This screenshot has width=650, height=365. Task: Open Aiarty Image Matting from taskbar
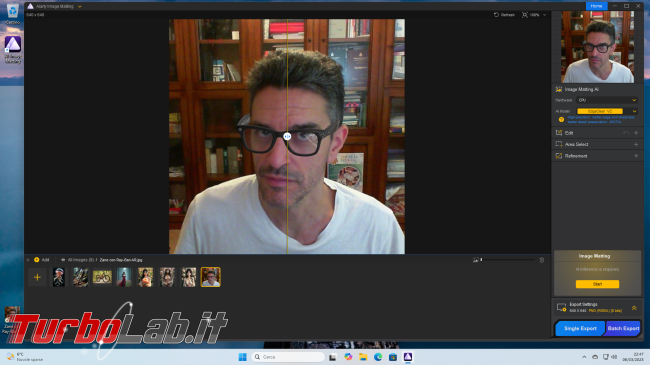click(x=408, y=357)
